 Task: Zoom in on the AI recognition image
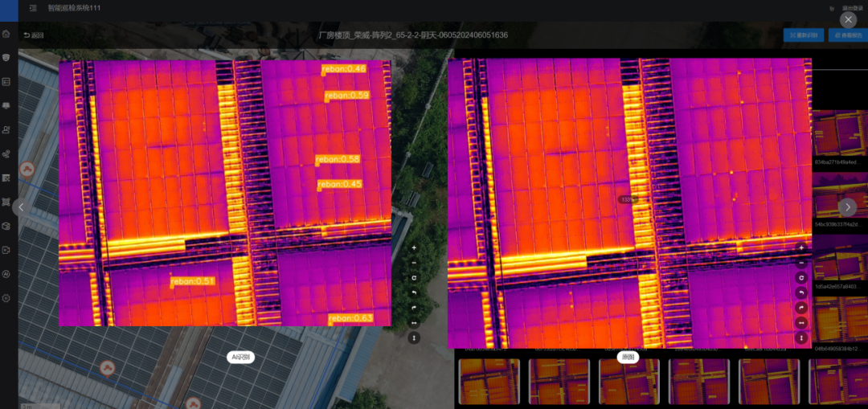[x=414, y=248]
